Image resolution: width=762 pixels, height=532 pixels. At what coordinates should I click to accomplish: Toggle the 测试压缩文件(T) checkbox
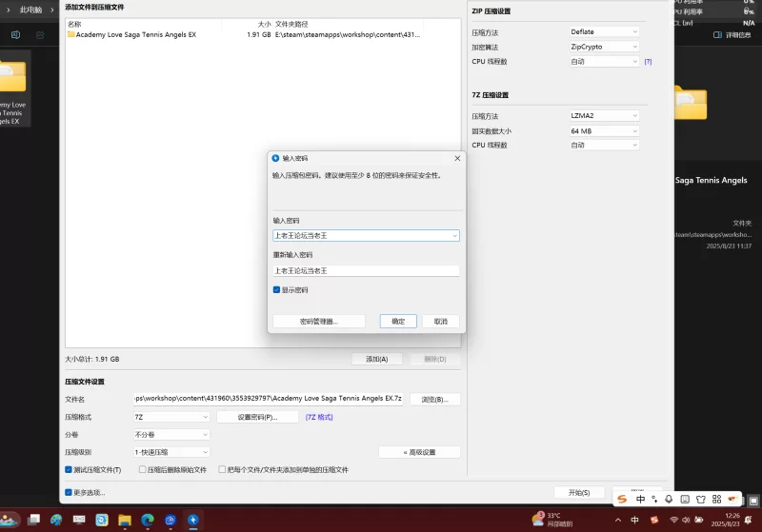[69, 469]
